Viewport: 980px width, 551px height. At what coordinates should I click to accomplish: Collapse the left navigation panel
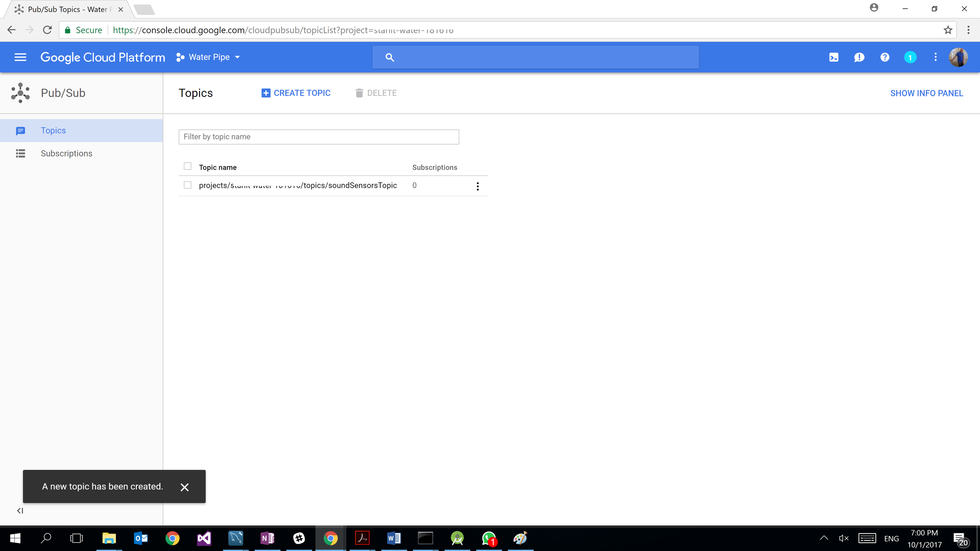tap(20, 511)
